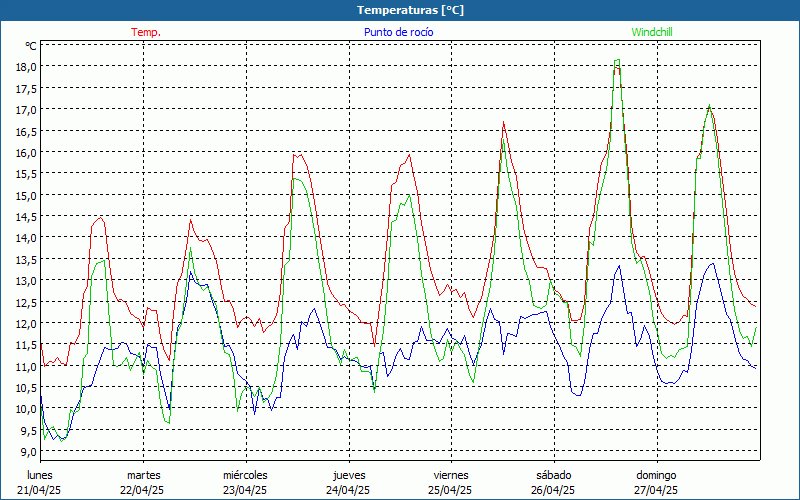This screenshot has height=500, width=800.
Task: Select the 15,0 y-axis tick label
Action: (x=26, y=195)
